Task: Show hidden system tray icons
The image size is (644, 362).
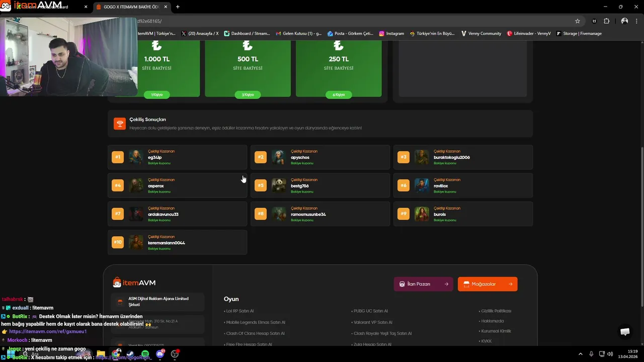Action: pyautogui.click(x=580, y=354)
